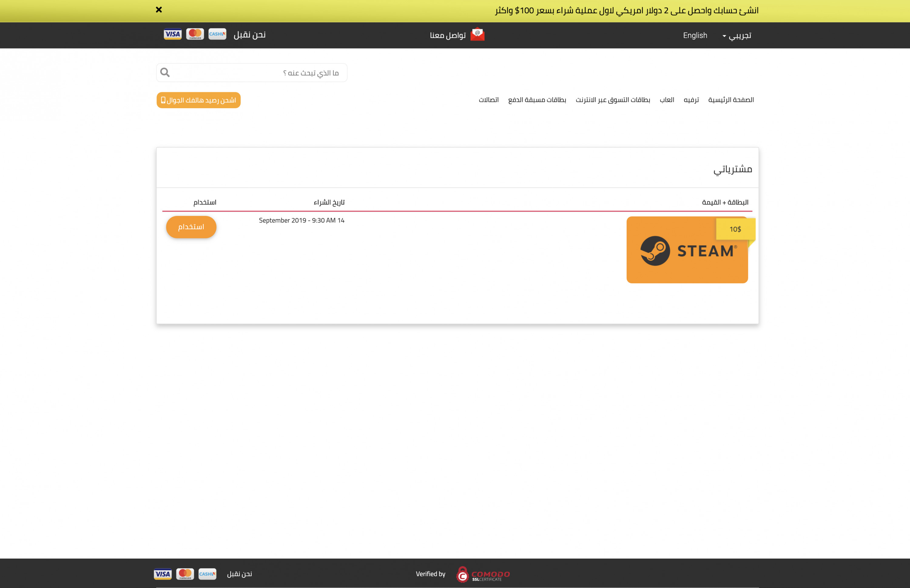This screenshot has height=588, width=910.
Task: Click the Visa card icon in header
Action: coord(173,34)
